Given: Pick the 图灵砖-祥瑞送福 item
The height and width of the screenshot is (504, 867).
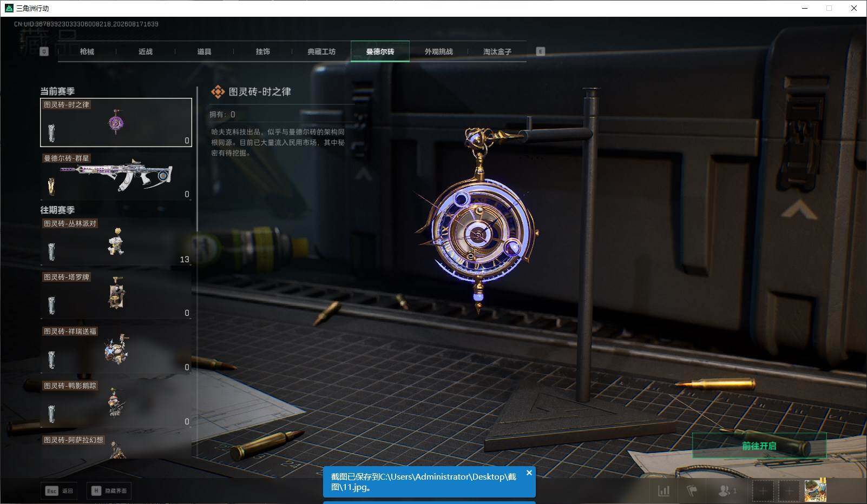Looking at the screenshot, I should [x=116, y=349].
